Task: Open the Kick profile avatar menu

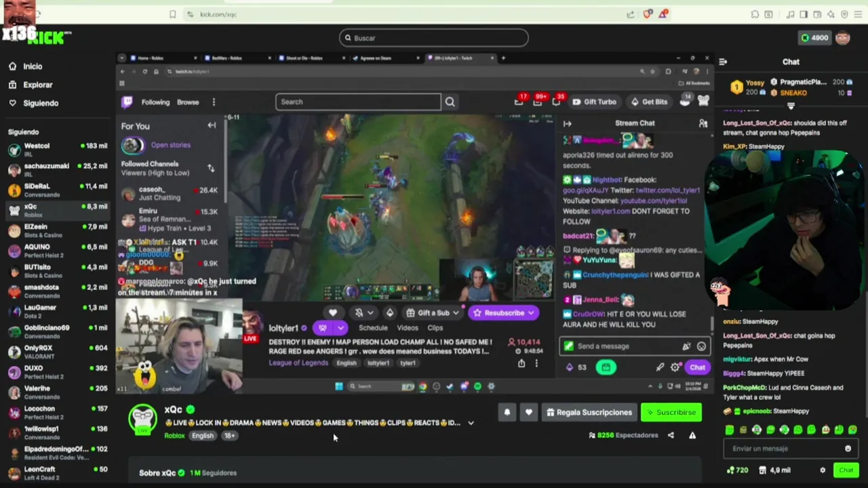Action: 843,38
